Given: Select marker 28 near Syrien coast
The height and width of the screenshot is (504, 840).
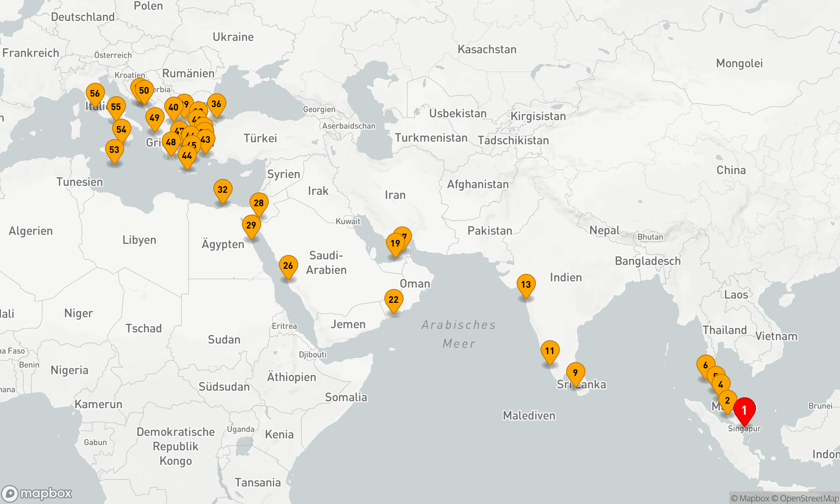Looking at the screenshot, I should pos(259,203).
